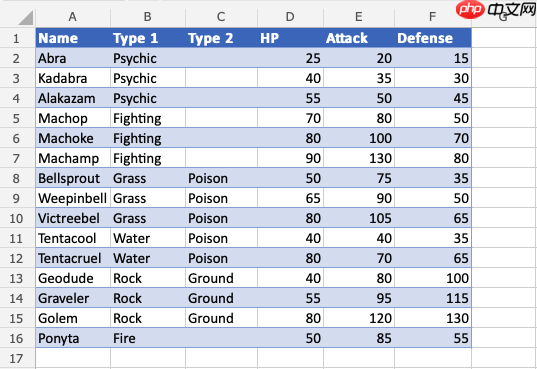
Task: Select Victreebel's Attack value 105
Action: pyautogui.click(x=359, y=218)
